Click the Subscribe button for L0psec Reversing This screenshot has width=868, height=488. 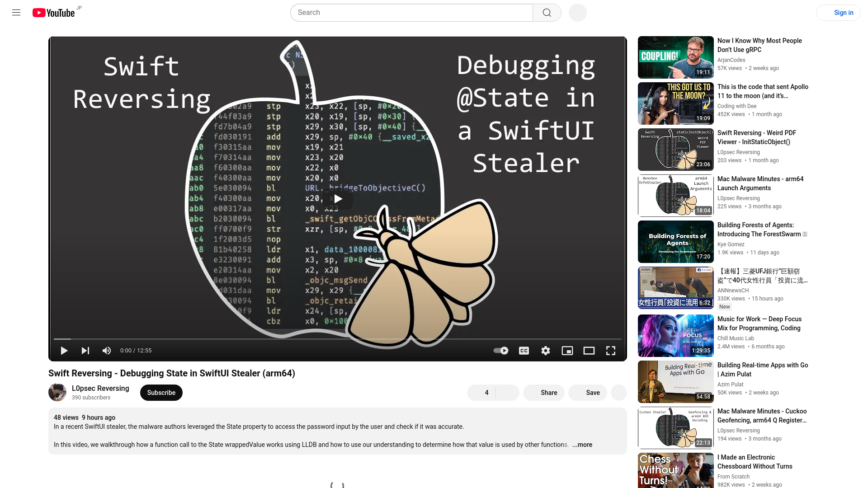(x=161, y=392)
